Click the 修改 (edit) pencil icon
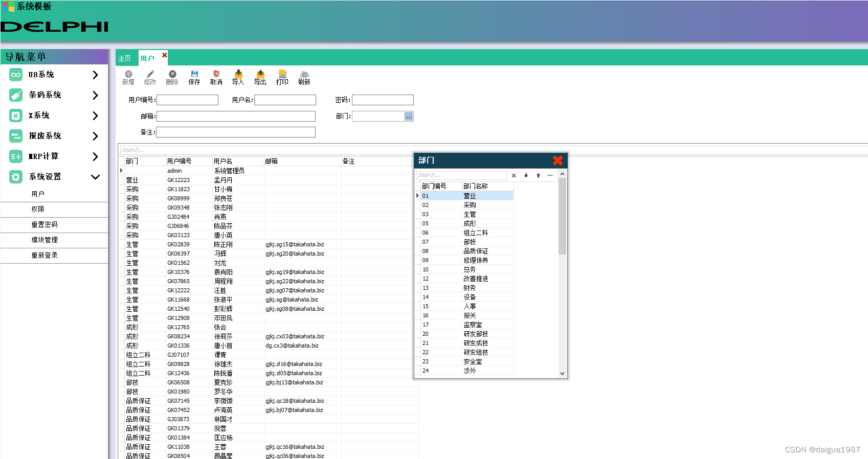 click(150, 74)
